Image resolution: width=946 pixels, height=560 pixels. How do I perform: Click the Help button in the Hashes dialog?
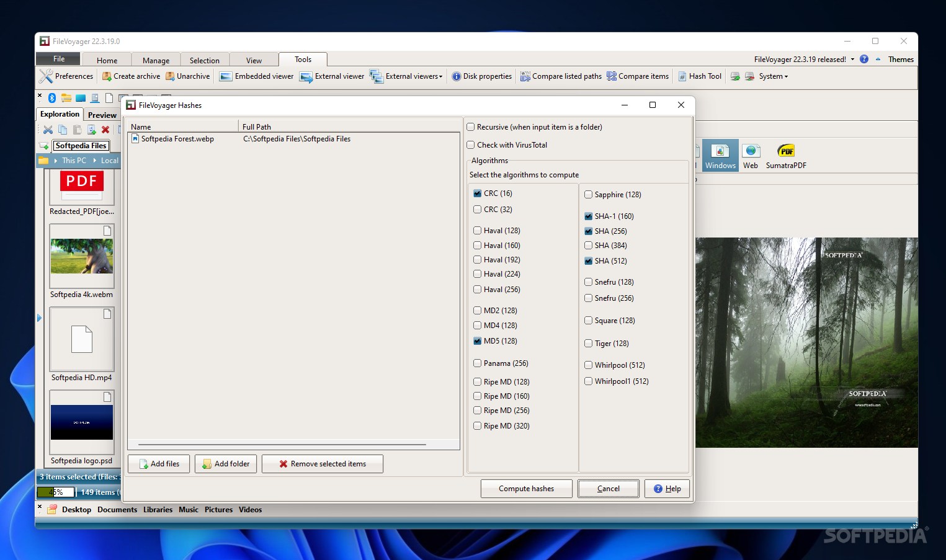(x=667, y=489)
